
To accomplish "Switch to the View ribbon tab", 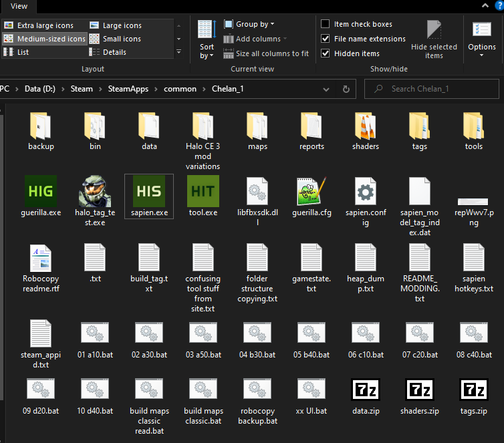I will [19, 6].
